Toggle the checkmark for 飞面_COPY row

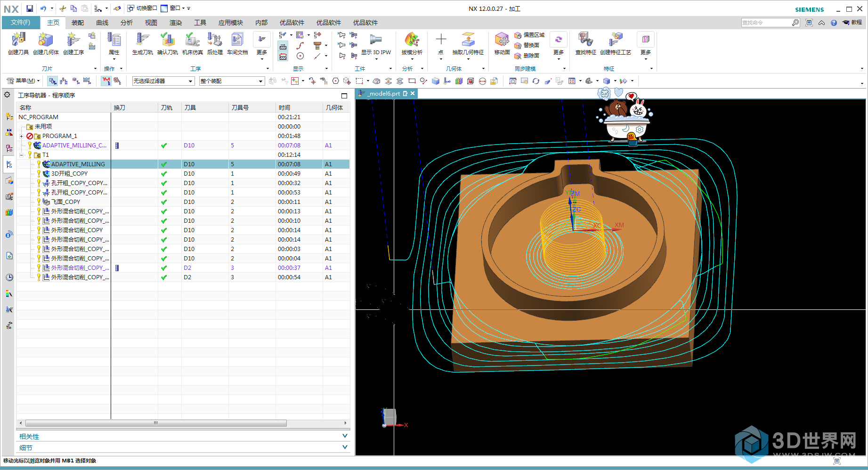click(164, 202)
